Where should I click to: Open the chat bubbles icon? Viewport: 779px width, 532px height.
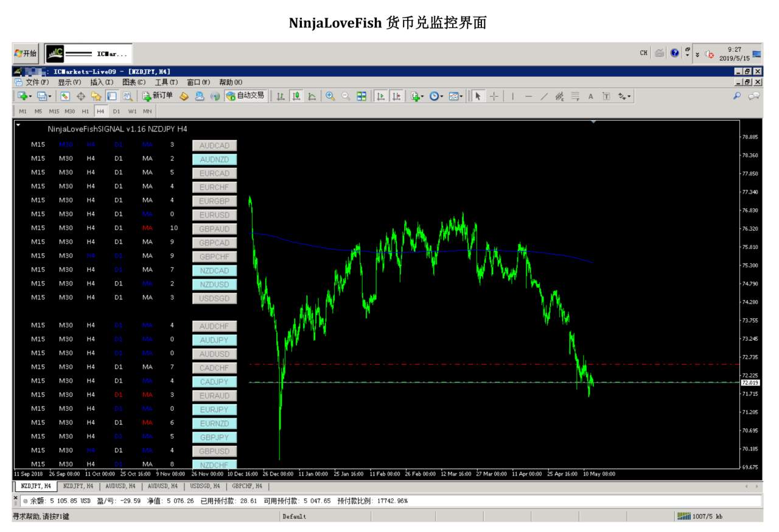click(754, 96)
